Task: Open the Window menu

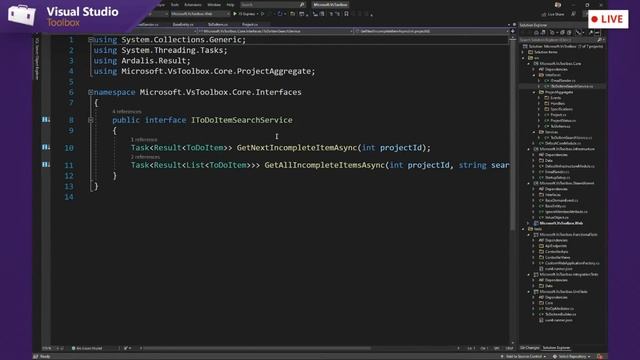Action: tap(214, 4)
